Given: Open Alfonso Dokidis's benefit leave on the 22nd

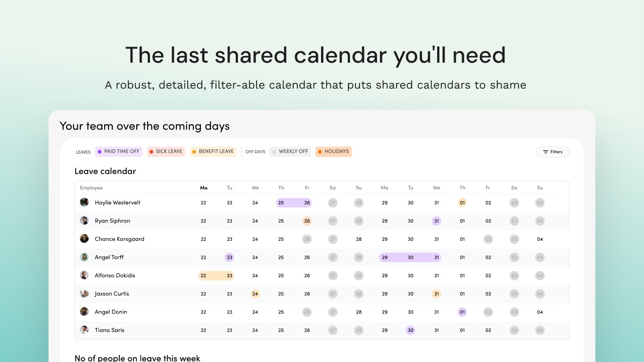Looking at the screenshot, I should point(204,276).
